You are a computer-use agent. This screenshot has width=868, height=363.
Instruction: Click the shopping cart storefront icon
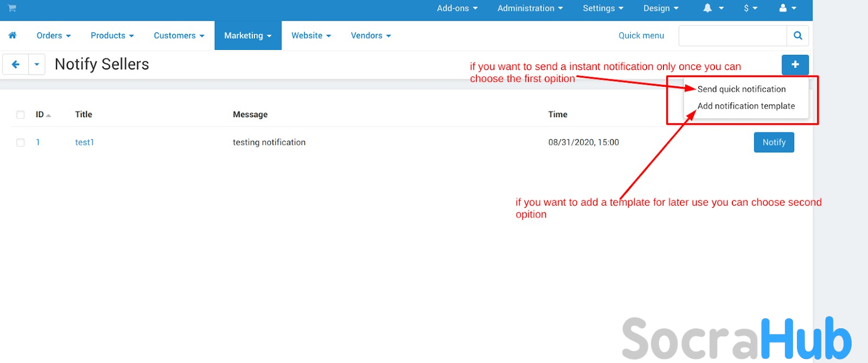[x=12, y=8]
